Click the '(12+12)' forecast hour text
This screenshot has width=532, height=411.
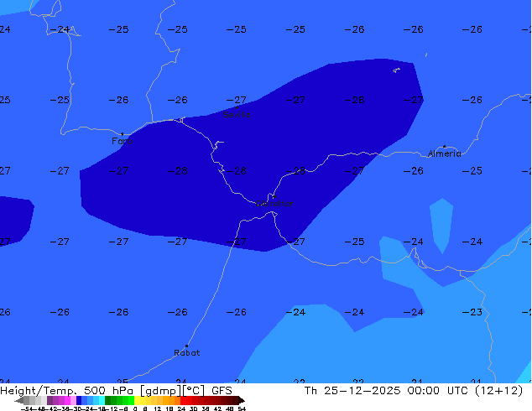pyautogui.click(x=498, y=391)
